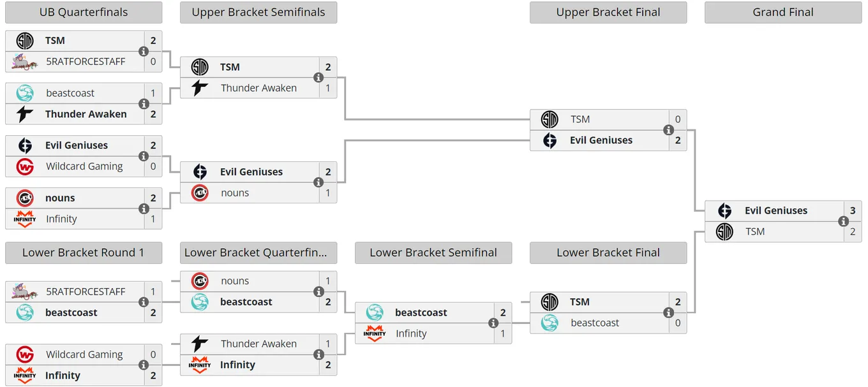Screen dimensions: 868x387
Task: Open info icon for nouns vs Infinity quarterfinal
Action: point(144,208)
